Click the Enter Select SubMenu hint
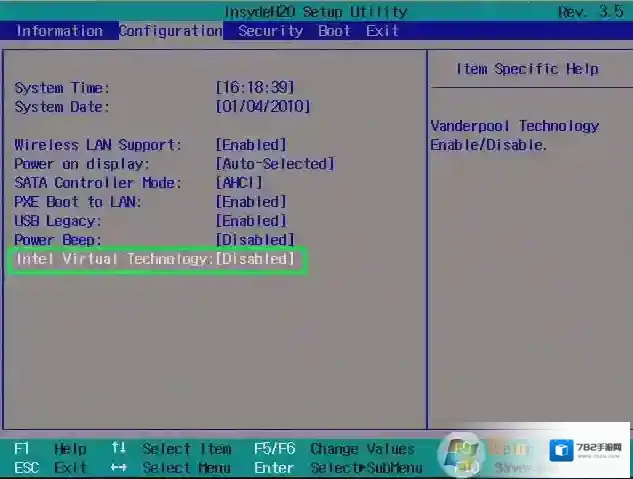The image size is (633, 479). [x=338, y=468]
